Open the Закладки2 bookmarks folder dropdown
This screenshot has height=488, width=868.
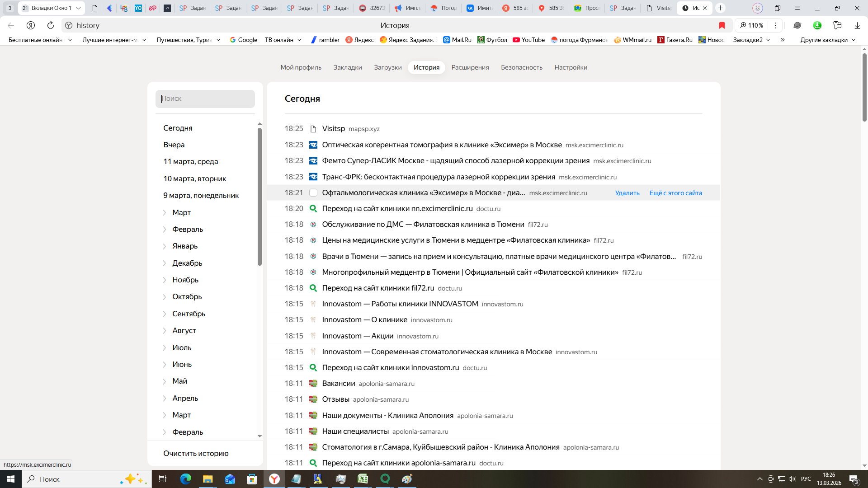tap(751, 40)
